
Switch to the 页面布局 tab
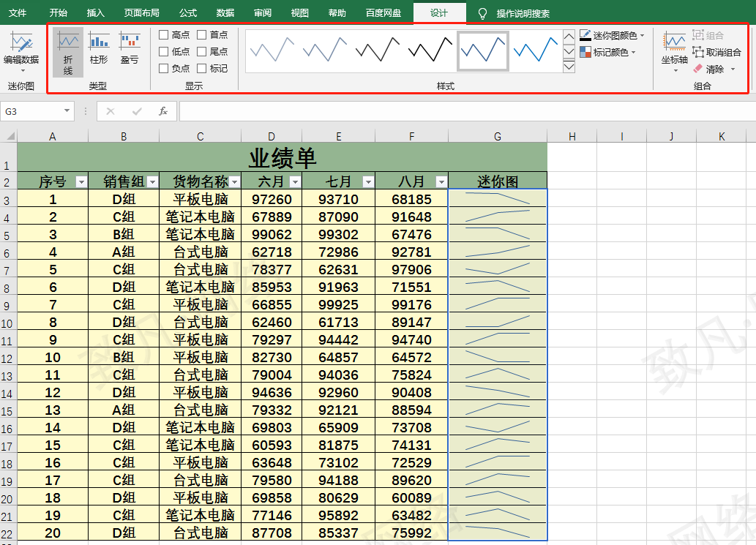[142, 13]
